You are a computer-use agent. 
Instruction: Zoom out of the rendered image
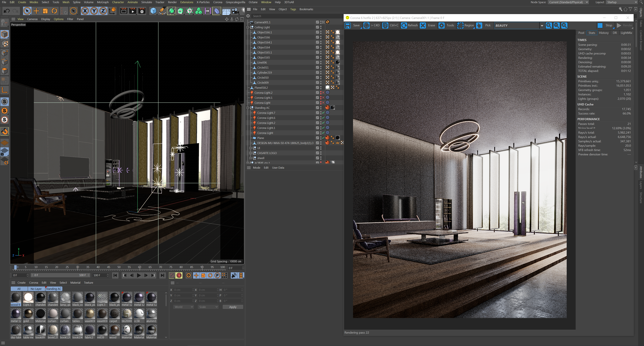click(556, 25)
